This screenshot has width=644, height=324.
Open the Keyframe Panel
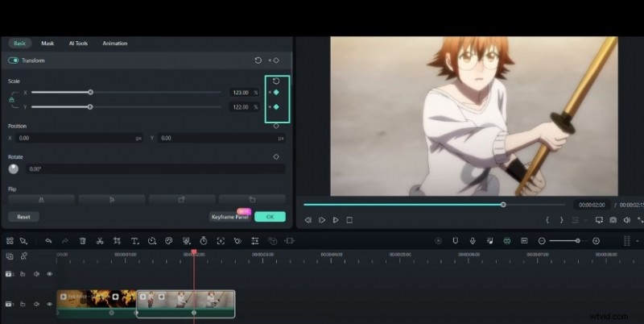point(230,217)
